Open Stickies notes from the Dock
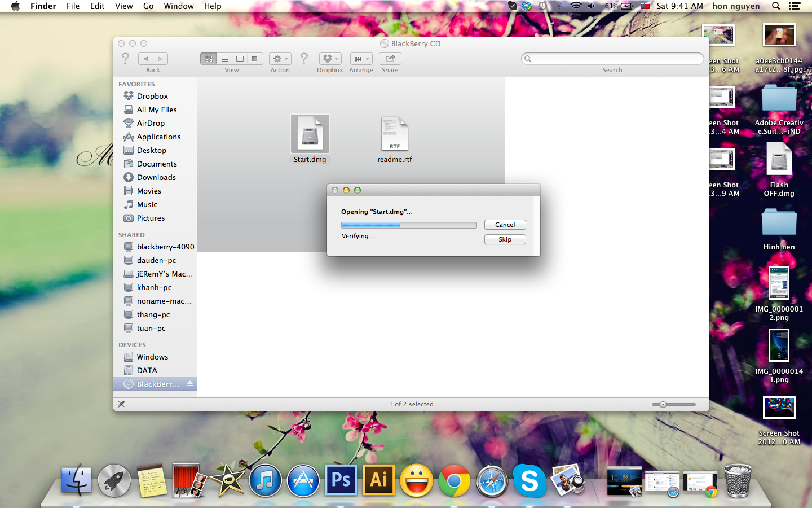This screenshot has width=812, height=508. pyautogui.click(x=152, y=480)
